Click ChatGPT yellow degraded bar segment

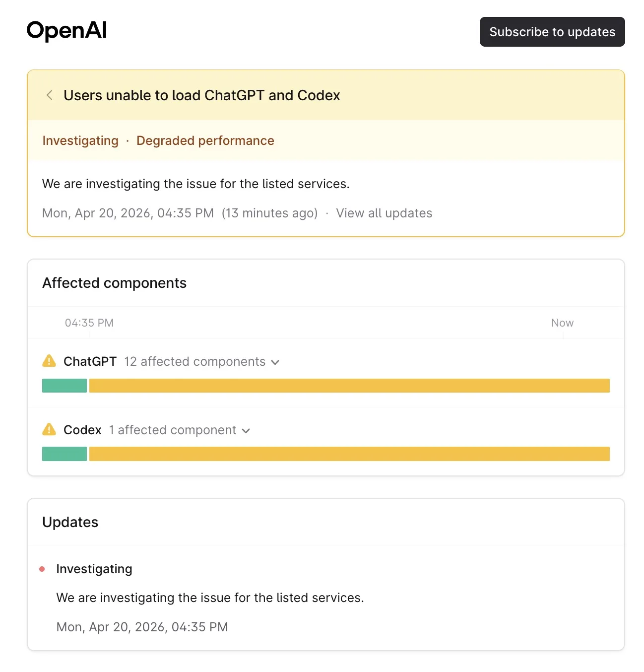click(349, 386)
